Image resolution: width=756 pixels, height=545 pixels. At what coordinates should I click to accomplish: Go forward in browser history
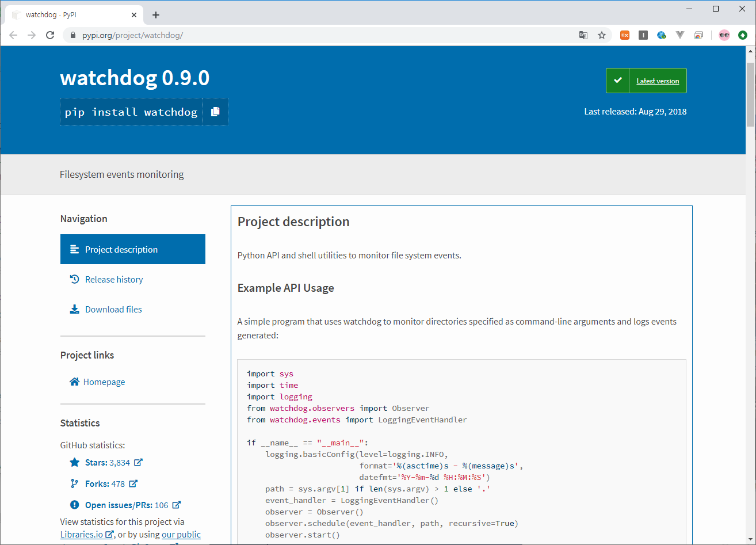32,35
